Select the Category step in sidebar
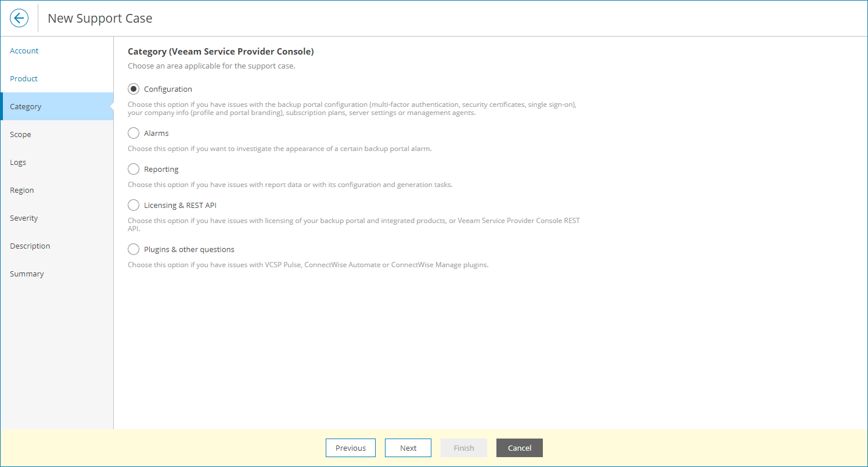 (x=57, y=106)
